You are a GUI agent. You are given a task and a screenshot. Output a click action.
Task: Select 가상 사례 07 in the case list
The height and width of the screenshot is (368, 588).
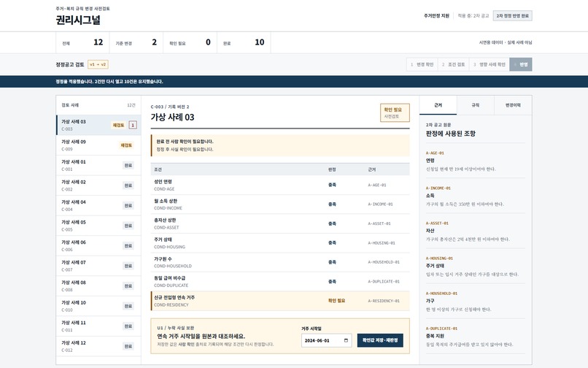pyautogui.click(x=98, y=266)
